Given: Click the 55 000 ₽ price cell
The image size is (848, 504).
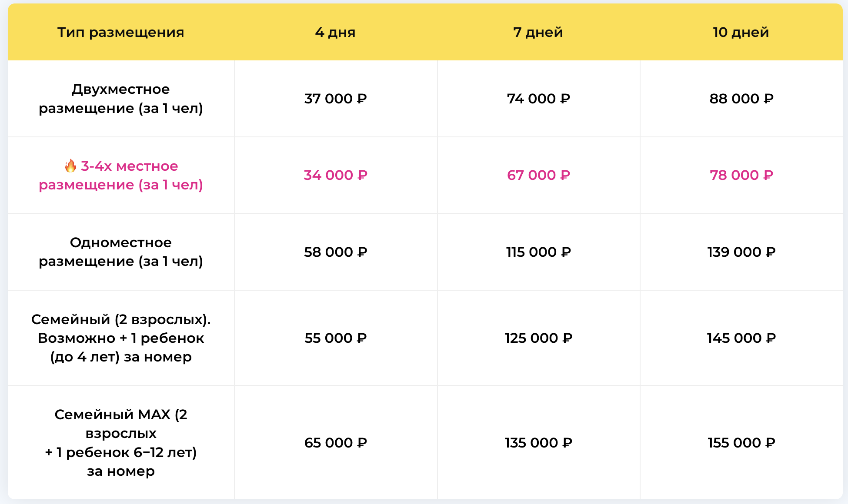Looking at the screenshot, I should coord(335,338).
